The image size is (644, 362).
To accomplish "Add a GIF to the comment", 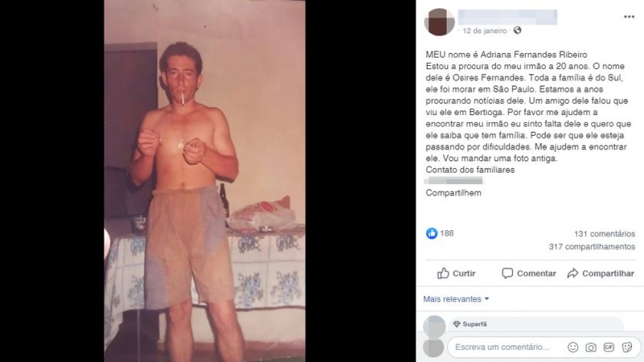I will (x=609, y=347).
